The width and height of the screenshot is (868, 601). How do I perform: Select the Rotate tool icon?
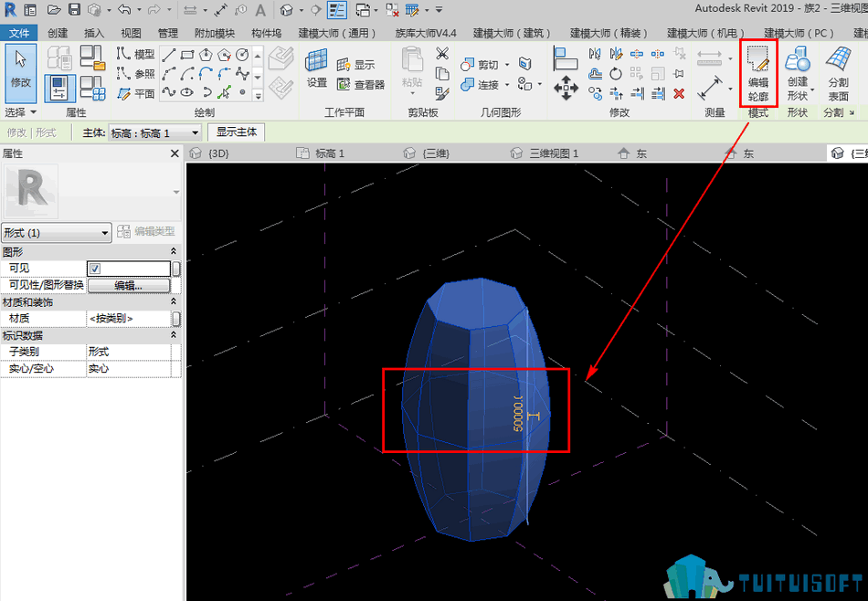pyautogui.click(x=616, y=74)
